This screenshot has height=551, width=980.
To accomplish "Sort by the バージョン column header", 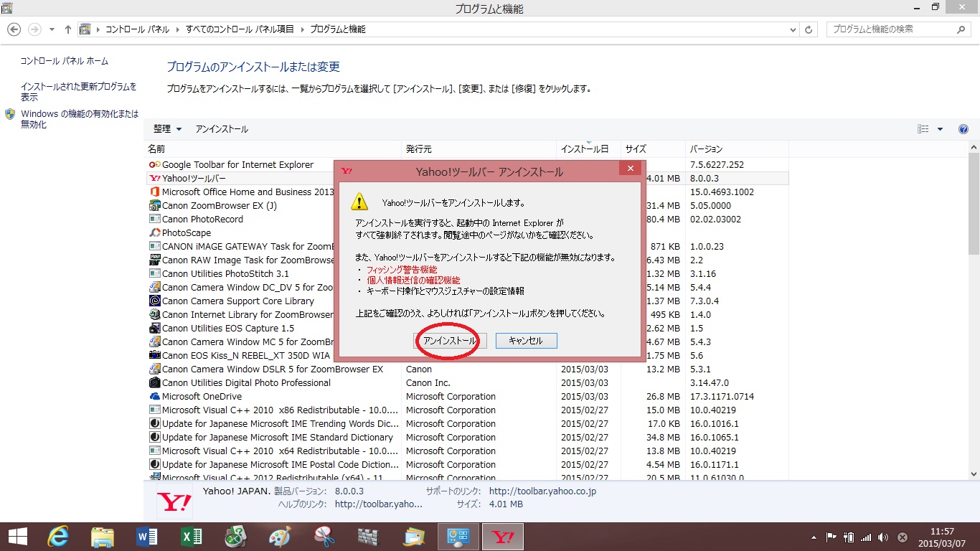I will pos(737,149).
